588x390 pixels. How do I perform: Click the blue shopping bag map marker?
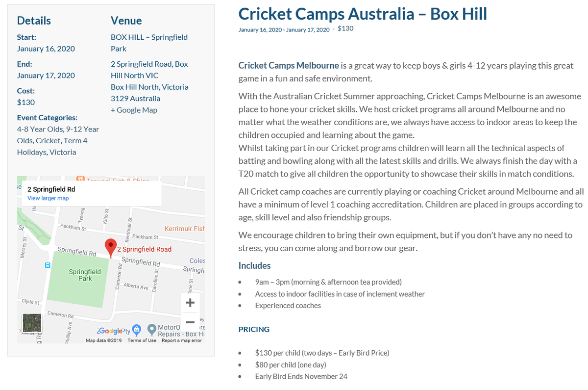[x=137, y=329]
